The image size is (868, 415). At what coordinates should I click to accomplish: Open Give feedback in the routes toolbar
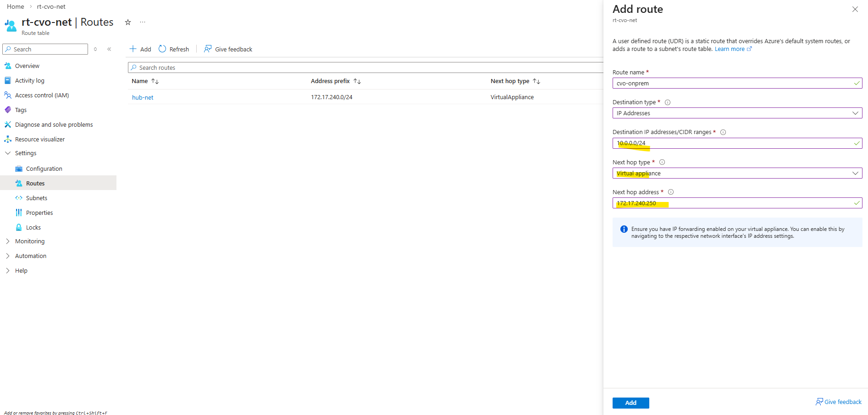(228, 49)
